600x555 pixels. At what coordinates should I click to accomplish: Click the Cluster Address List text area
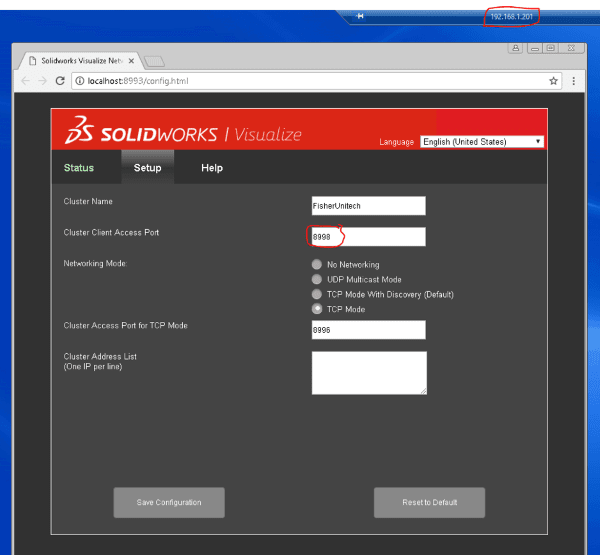click(x=369, y=373)
